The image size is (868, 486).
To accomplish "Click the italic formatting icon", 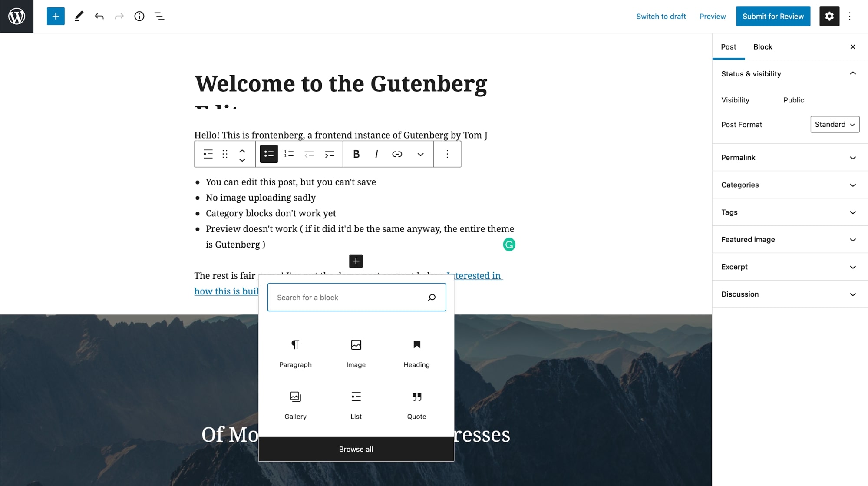I will (377, 154).
